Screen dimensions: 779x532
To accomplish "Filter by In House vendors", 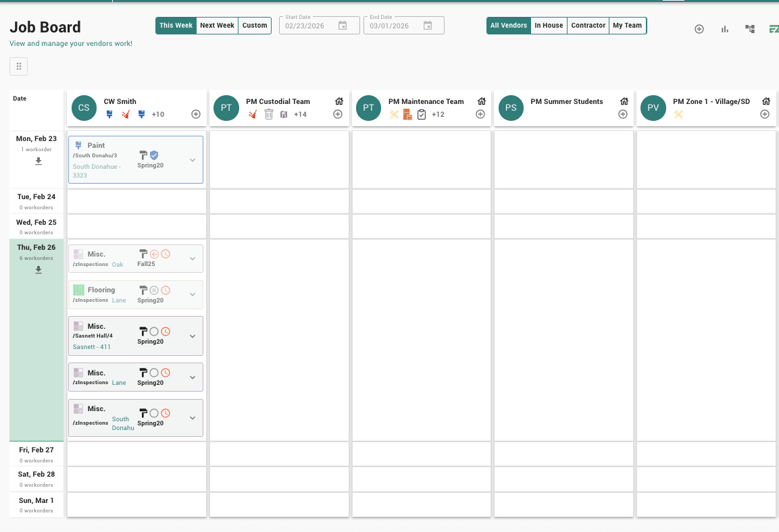I will click(x=549, y=25).
